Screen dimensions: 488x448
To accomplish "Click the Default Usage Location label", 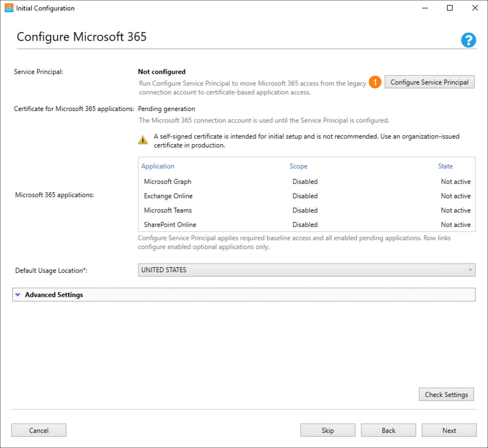I will pyautogui.click(x=51, y=271).
